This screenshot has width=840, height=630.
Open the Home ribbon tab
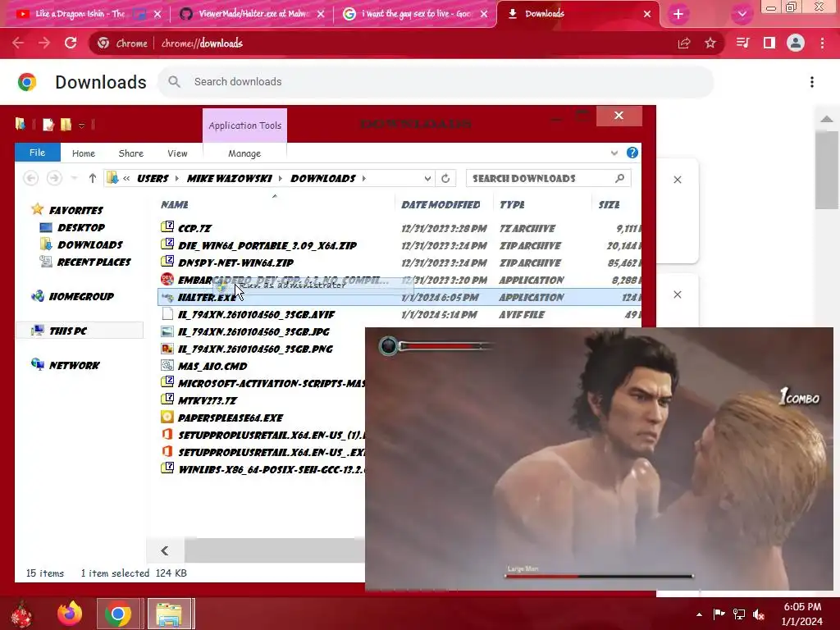tap(84, 153)
